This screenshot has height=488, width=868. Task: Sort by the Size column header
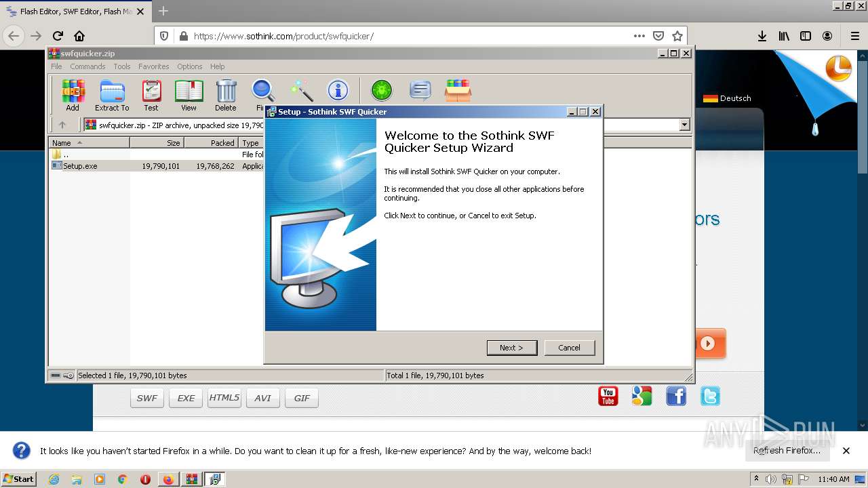(x=157, y=142)
